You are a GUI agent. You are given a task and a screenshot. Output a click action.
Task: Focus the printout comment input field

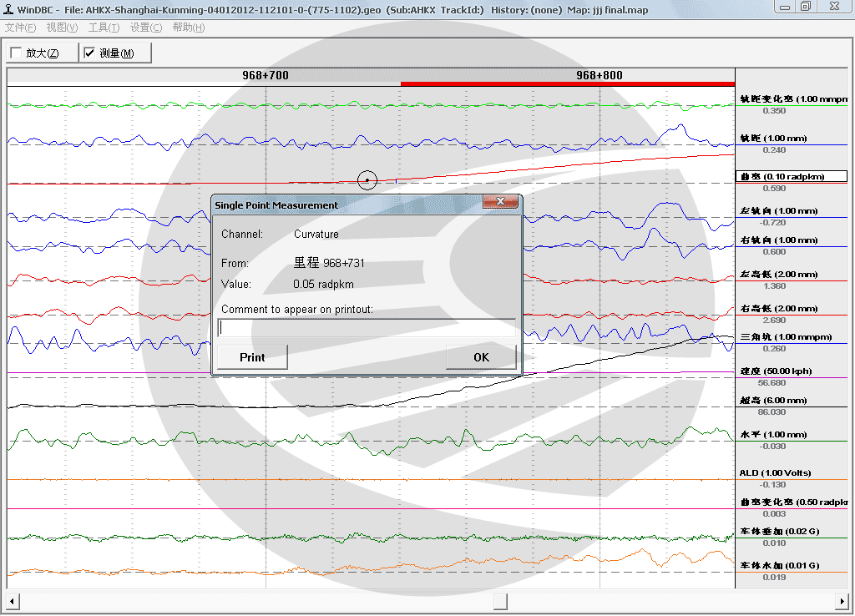367,327
